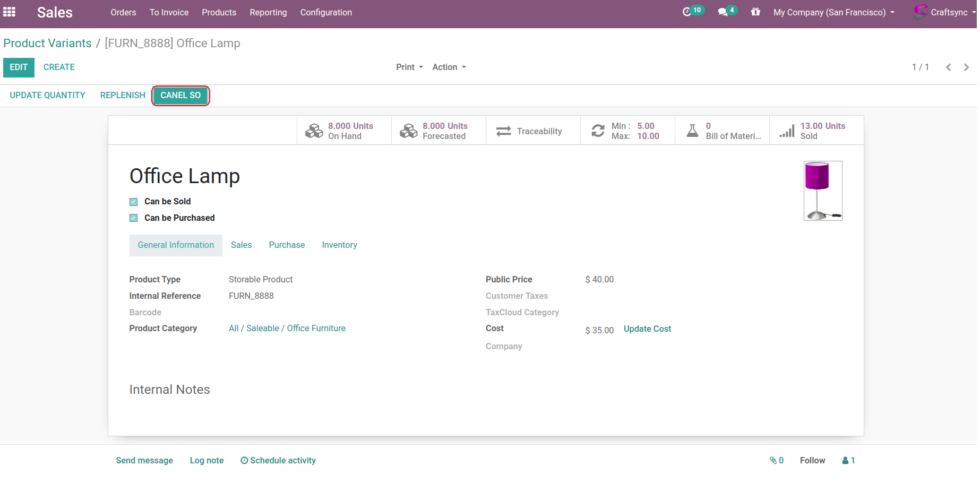Click the CANEL SO button
Image resolution: width=980 pixels, height=491 pixels.
click(x=180, y=96)
